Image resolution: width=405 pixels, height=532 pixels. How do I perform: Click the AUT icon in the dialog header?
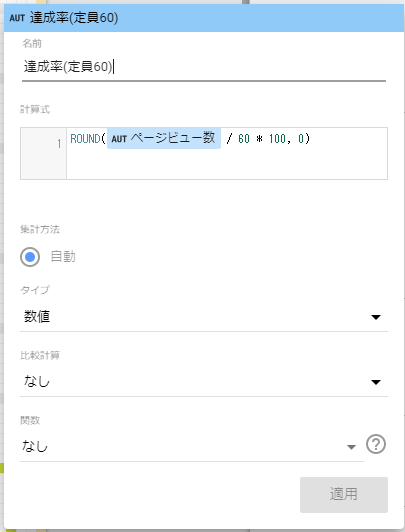pos(17,18)
